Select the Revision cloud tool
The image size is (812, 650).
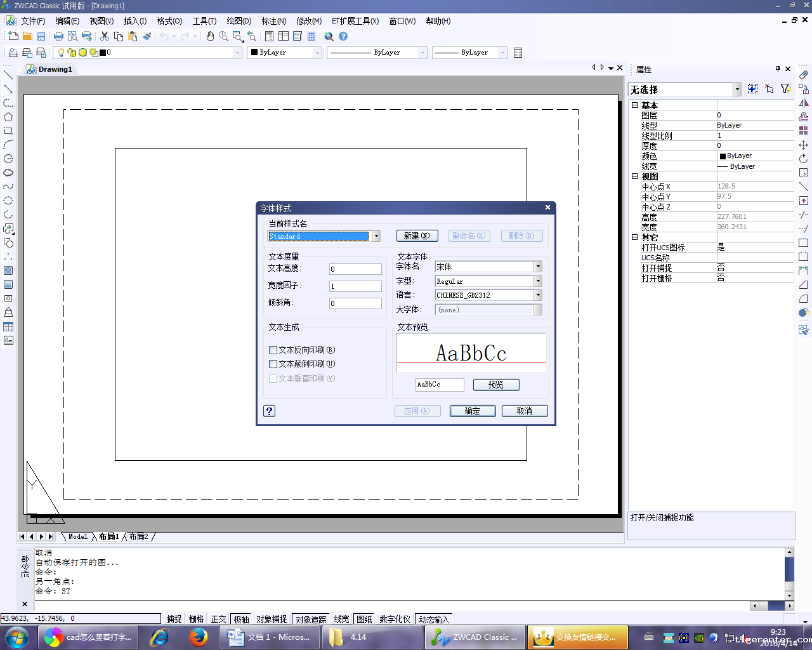tap(8, 173)
